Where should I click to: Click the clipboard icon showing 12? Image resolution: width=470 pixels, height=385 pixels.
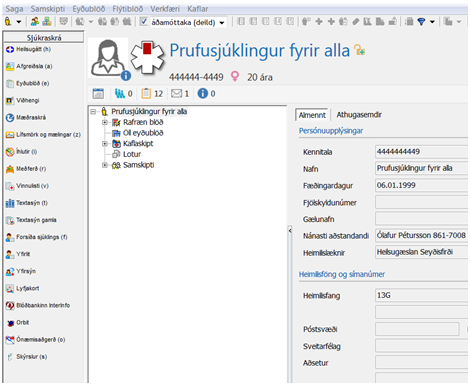146,94
